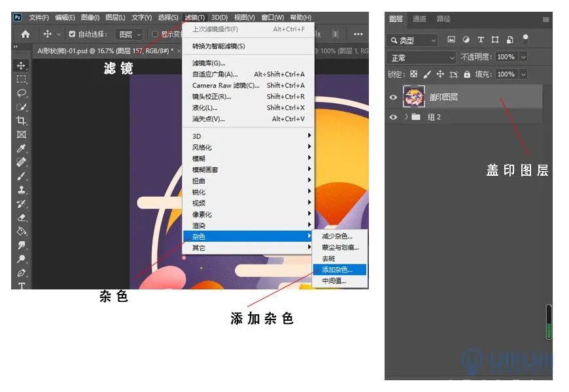569x392 pixels.
Task: Select the Crop tool
Action: 21,120
